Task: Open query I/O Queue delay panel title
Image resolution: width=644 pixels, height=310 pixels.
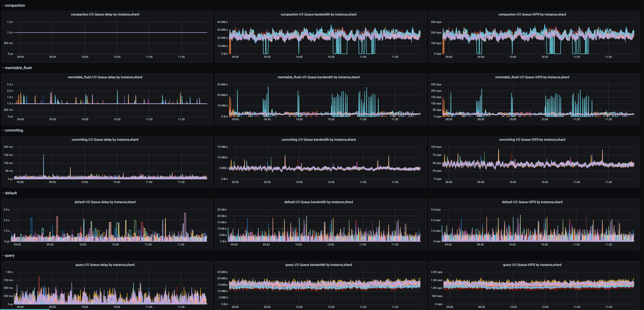Action: [x=105, y=265]
